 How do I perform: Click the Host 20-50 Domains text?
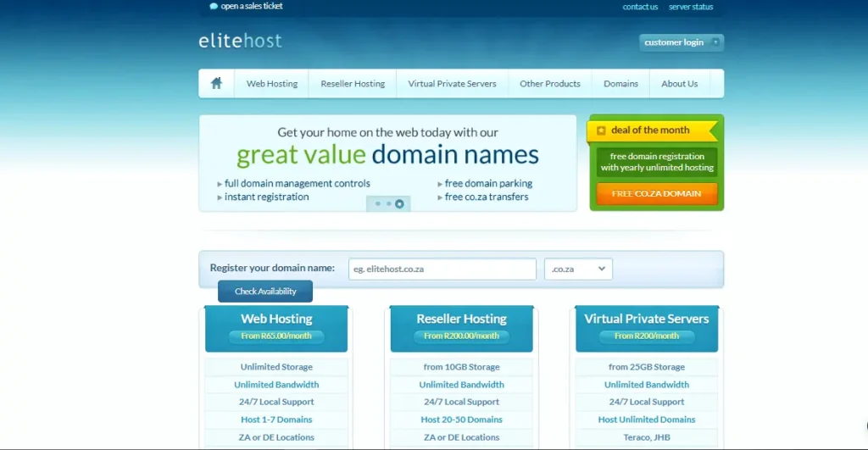(462, 419)
